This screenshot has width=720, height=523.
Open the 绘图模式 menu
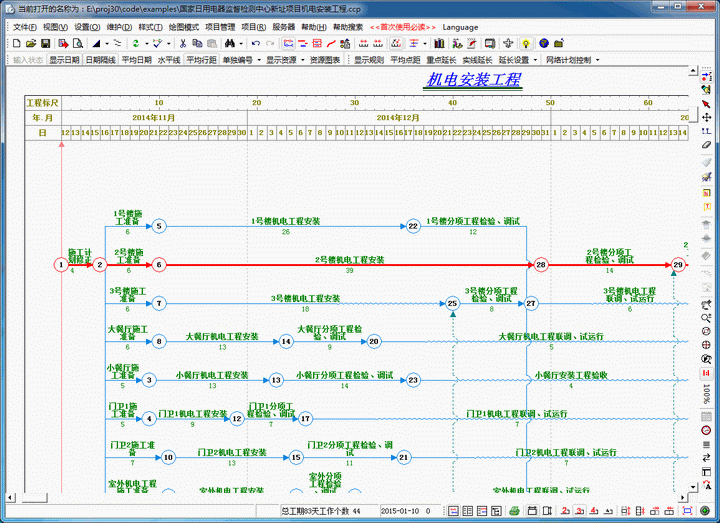[x=184, y=27]
